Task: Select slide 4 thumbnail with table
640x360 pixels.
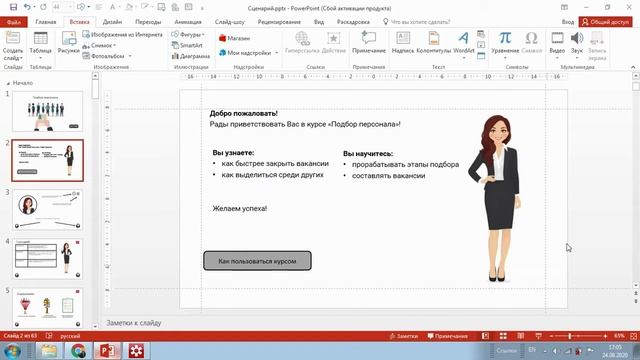Action: 47,259
